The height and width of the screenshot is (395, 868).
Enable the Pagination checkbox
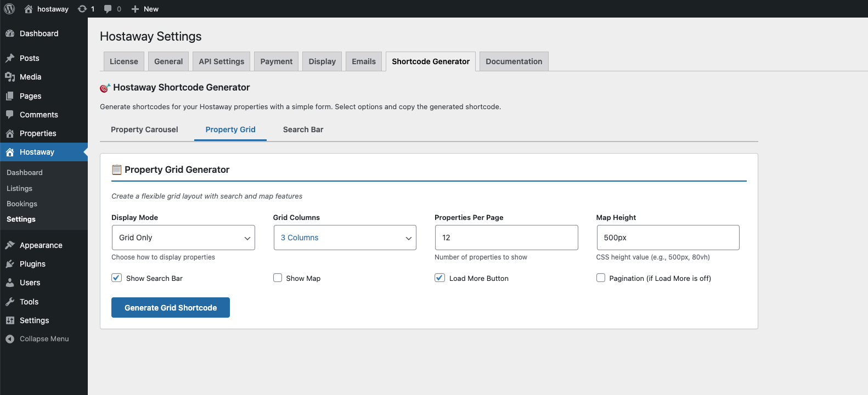click(x=601, y=278)
